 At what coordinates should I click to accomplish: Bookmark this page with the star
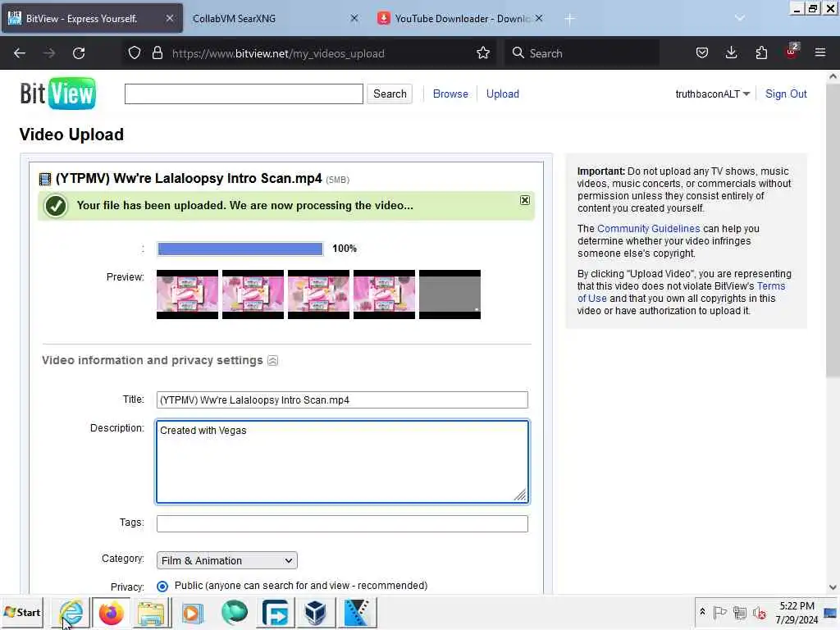pos(482,53)
